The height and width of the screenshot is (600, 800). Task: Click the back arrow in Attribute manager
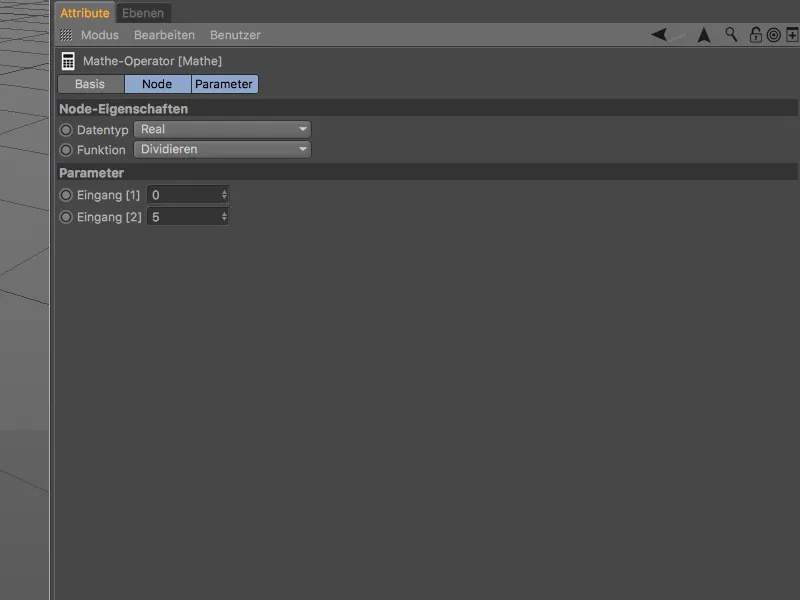(659, 35)
